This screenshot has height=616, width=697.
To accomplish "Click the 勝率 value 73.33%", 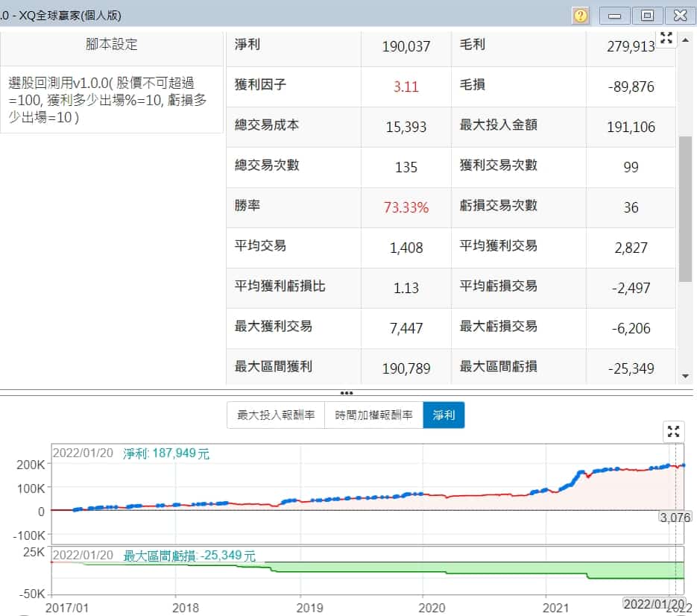I will 406,208.
